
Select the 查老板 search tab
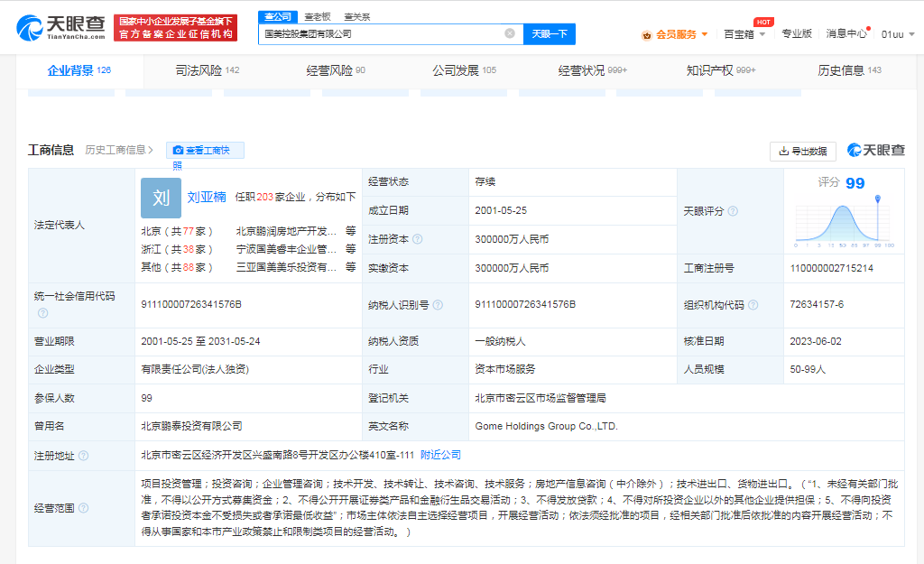(x=318, y=17)
